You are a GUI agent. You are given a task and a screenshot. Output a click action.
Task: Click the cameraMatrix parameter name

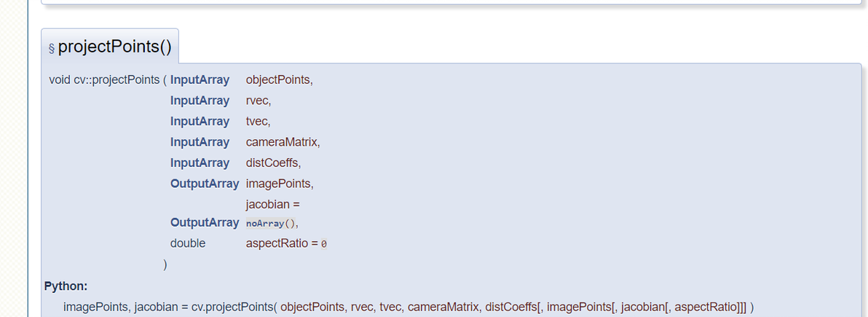[x=282, y=142]
